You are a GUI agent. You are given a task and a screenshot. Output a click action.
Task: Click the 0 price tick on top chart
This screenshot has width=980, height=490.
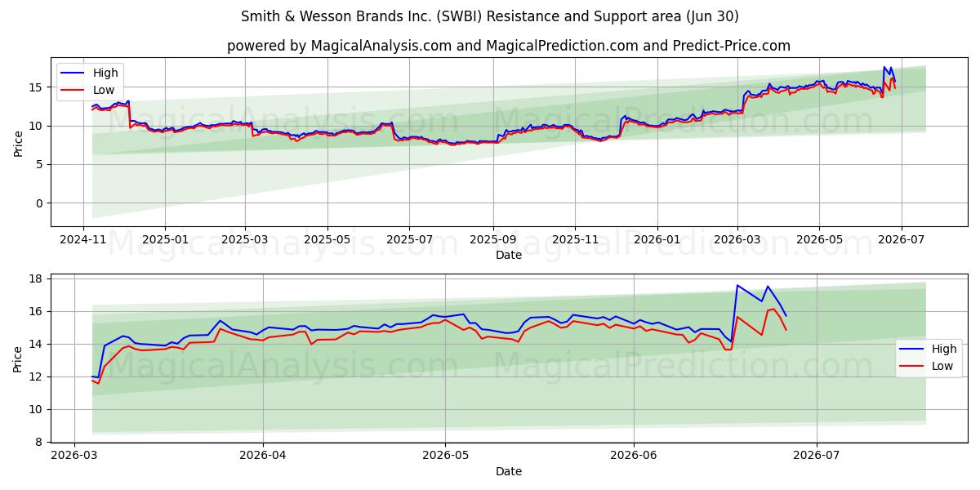click(x=40, y=203)
